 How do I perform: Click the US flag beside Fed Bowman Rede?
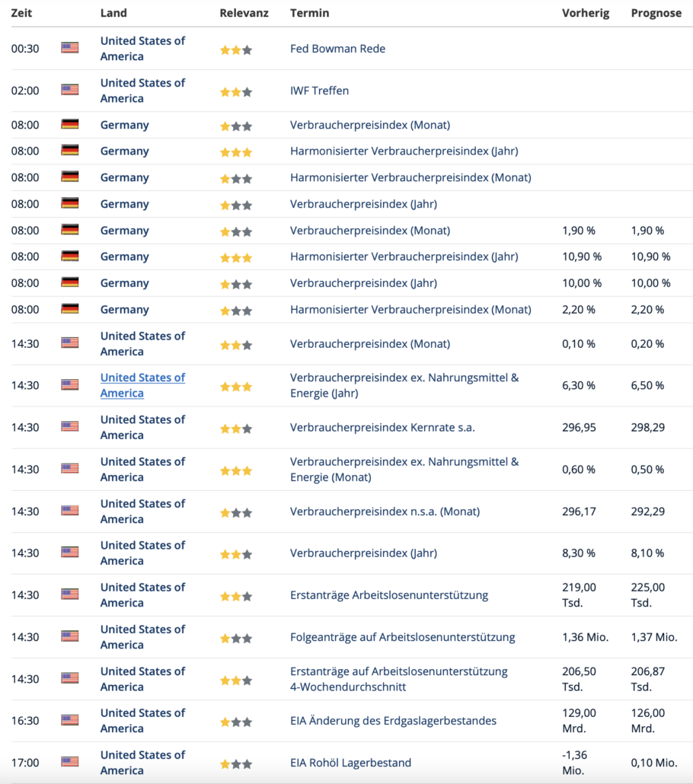(x=69, y=47)
